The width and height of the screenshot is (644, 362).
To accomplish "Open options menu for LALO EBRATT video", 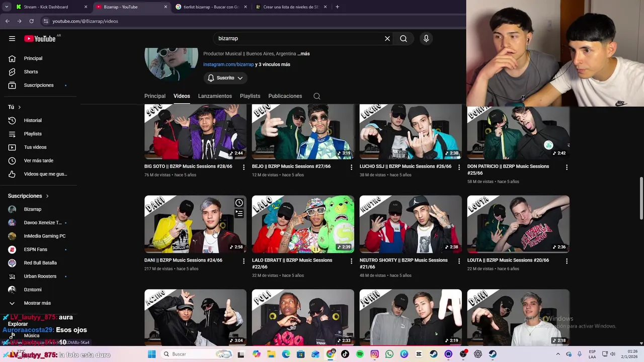I will [351, 261].
